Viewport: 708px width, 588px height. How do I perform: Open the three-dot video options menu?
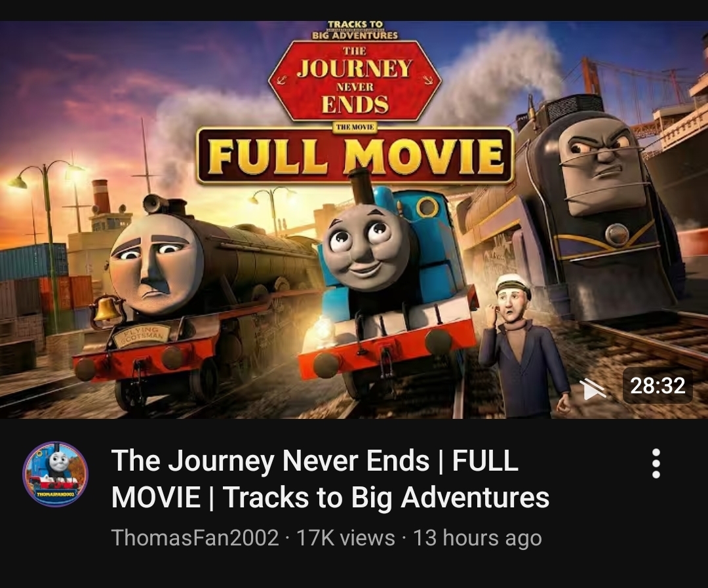pos(656,464)
